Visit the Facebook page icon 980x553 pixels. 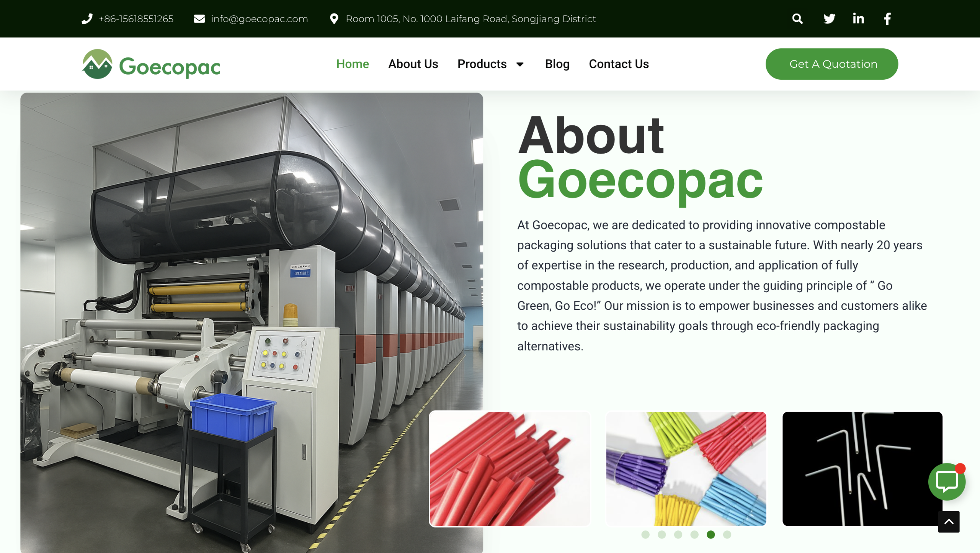(887, 19)
